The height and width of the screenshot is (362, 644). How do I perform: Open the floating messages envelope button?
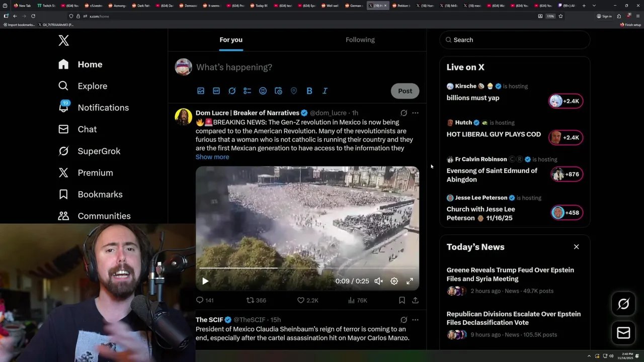coord(623,333)
